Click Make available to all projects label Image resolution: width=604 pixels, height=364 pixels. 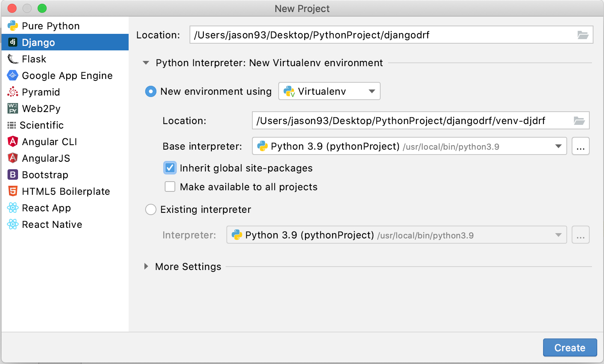coord(249,187)
